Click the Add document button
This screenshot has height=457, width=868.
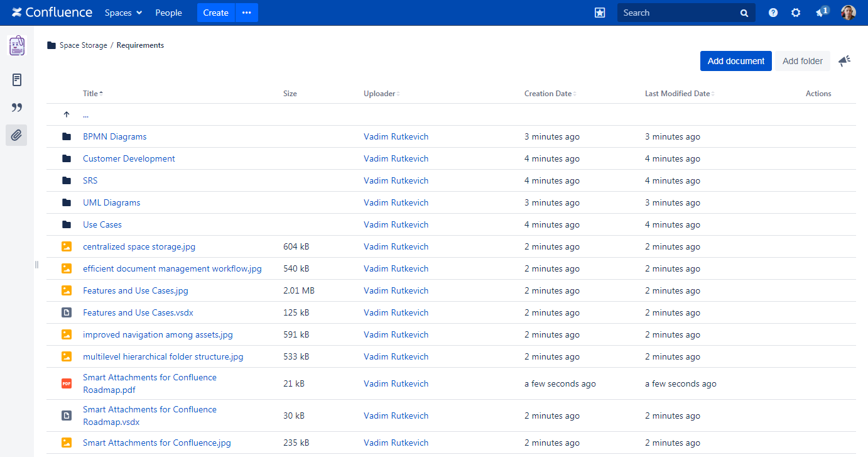[x=735, y=61]
